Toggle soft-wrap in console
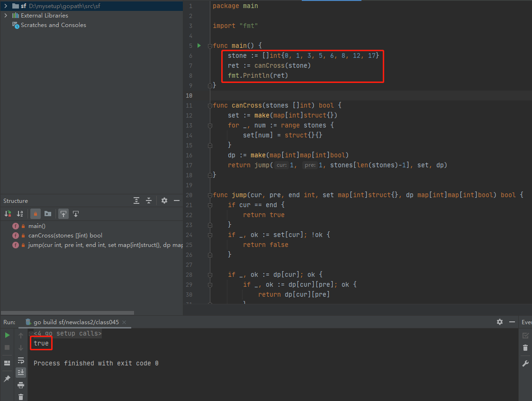The width and height of the screenshot is (532, 401). [21, 360]
